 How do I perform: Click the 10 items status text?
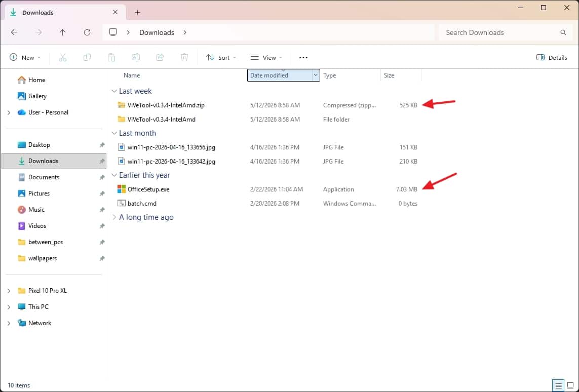pyautogui.click(x=19, y=385)
